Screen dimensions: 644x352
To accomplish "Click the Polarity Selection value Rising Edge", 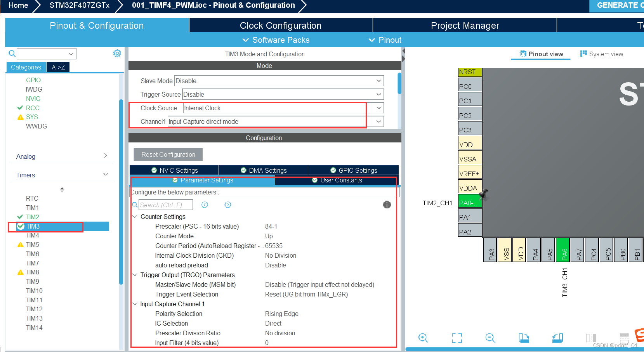I will 282,314.
